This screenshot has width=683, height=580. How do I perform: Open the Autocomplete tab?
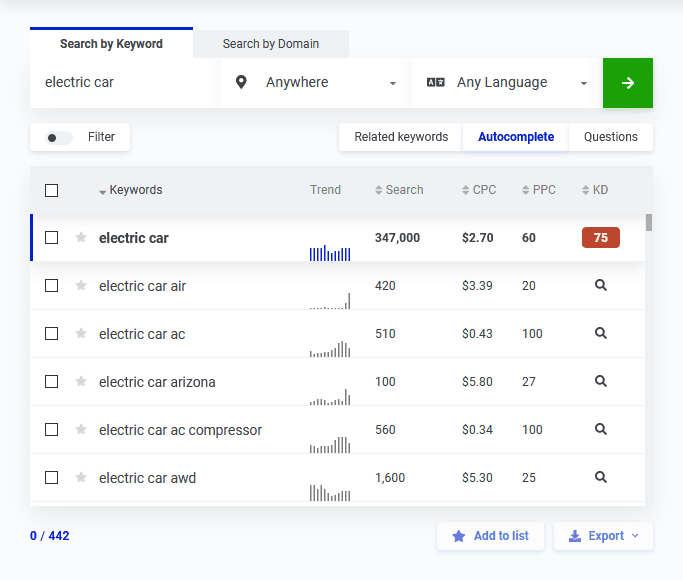coord(516,137)
